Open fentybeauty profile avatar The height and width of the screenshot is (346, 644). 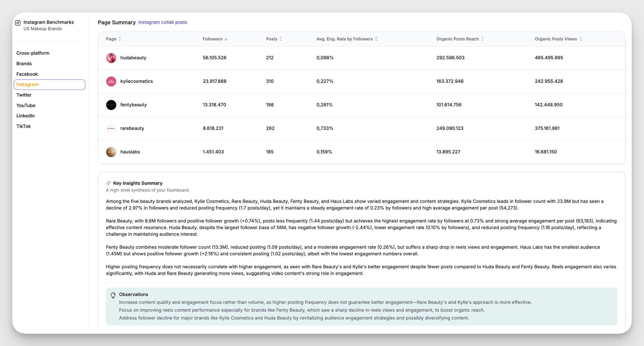coord(111,105)
